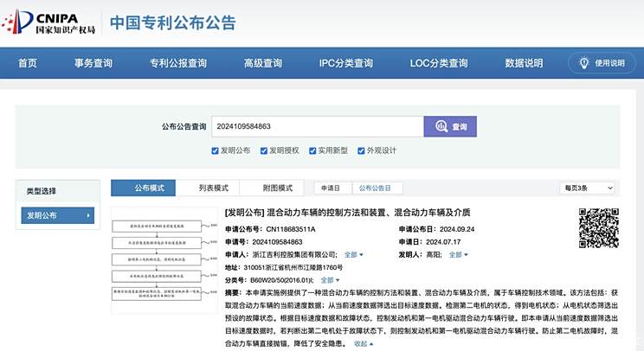Collapse the abstract with 收起
Screen dimensions: 644x351
point(364,343)
